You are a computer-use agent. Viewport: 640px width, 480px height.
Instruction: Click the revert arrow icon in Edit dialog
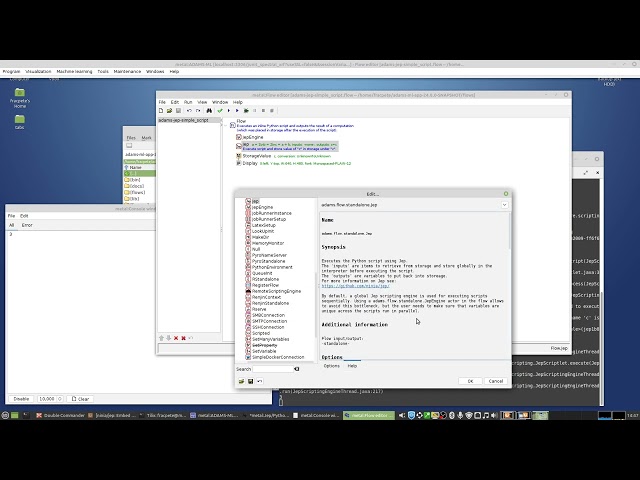260,381
